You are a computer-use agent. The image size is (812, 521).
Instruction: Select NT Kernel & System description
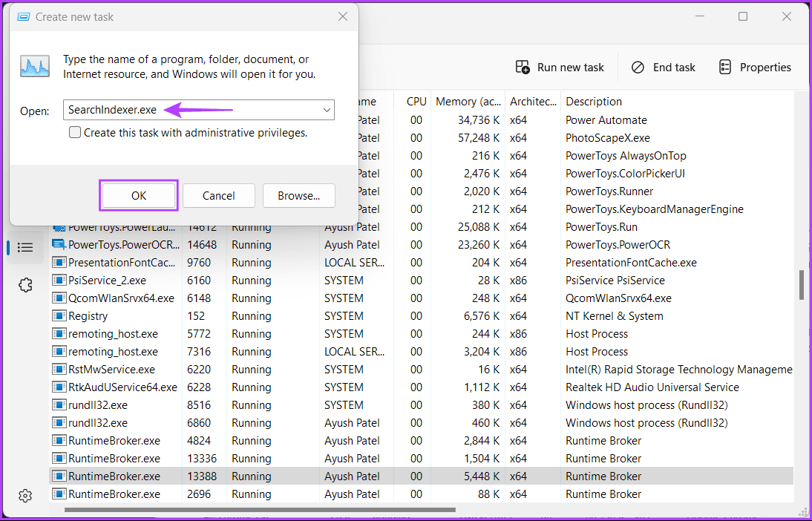pyautogui.click(x=614, y=316)
